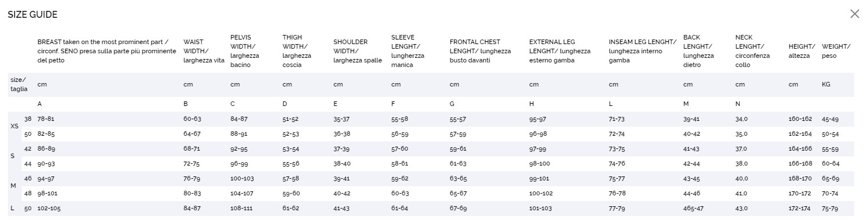Select the BACK LENGHT column header

(699, 51)
